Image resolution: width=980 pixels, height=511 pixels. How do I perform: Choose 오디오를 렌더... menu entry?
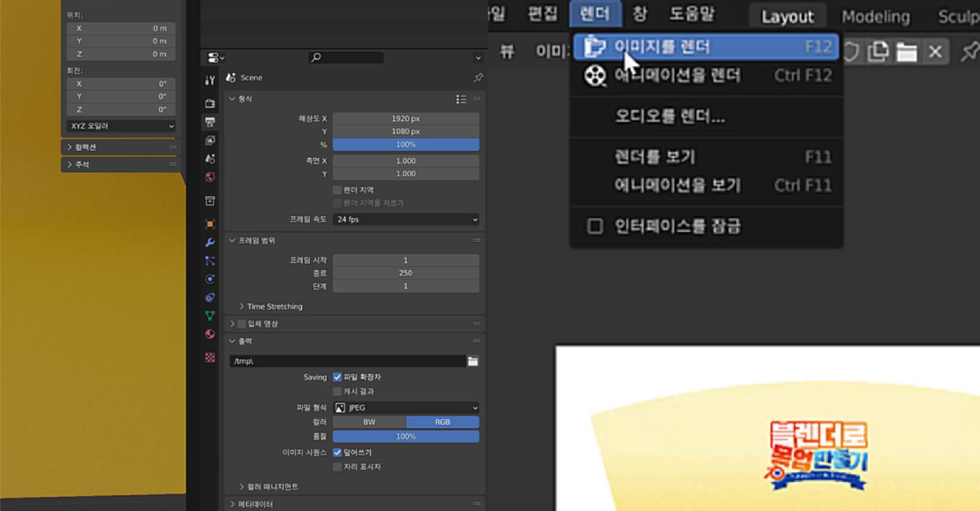click(706, 116)
